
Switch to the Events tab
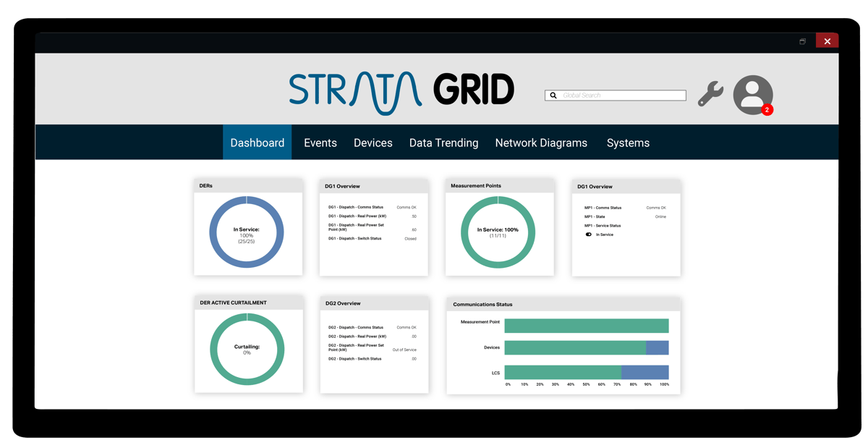pos(320,143)
